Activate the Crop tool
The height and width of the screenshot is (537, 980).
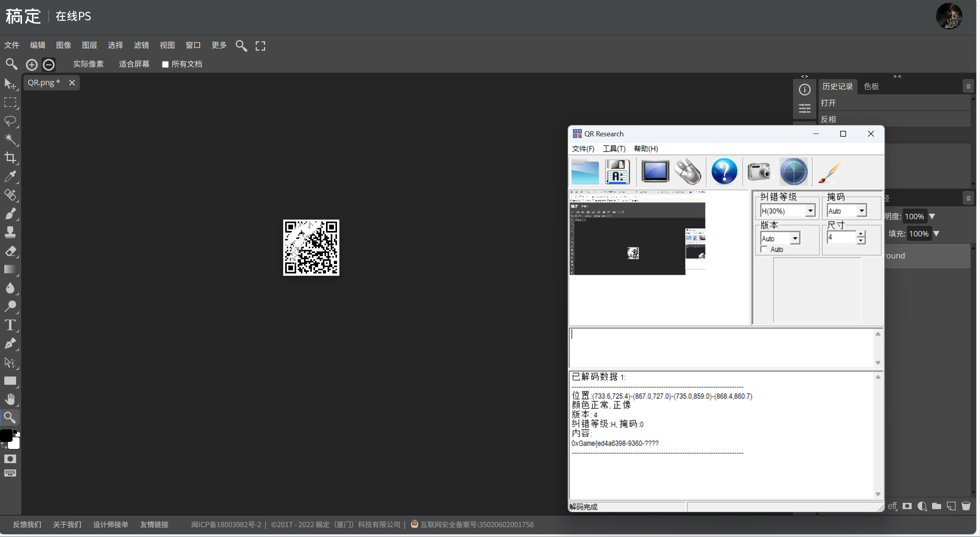pos(10,158)
